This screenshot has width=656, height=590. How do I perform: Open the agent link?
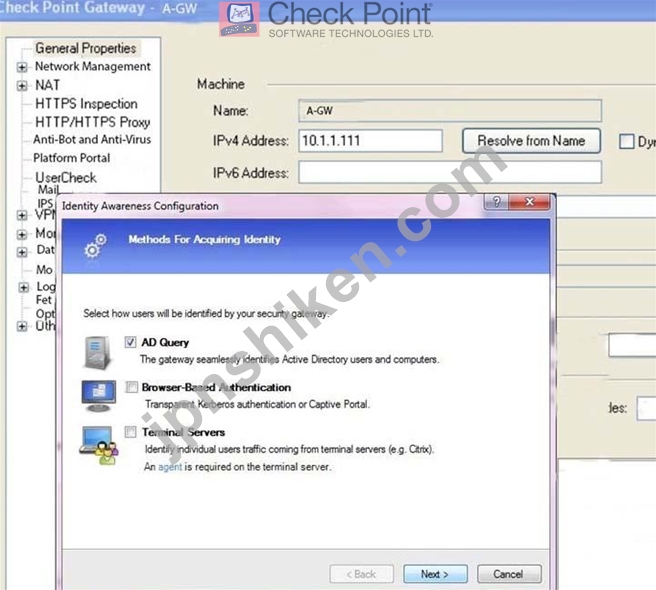(x=170, y=467)
